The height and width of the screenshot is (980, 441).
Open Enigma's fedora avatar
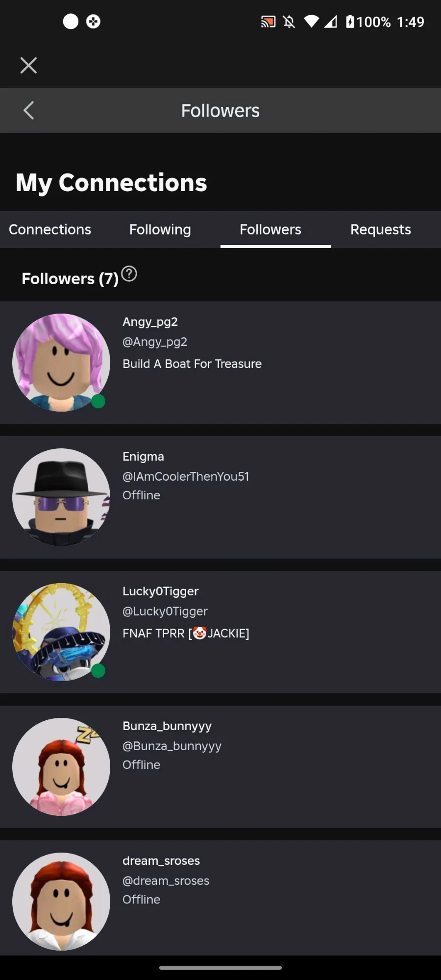(61, 497)
